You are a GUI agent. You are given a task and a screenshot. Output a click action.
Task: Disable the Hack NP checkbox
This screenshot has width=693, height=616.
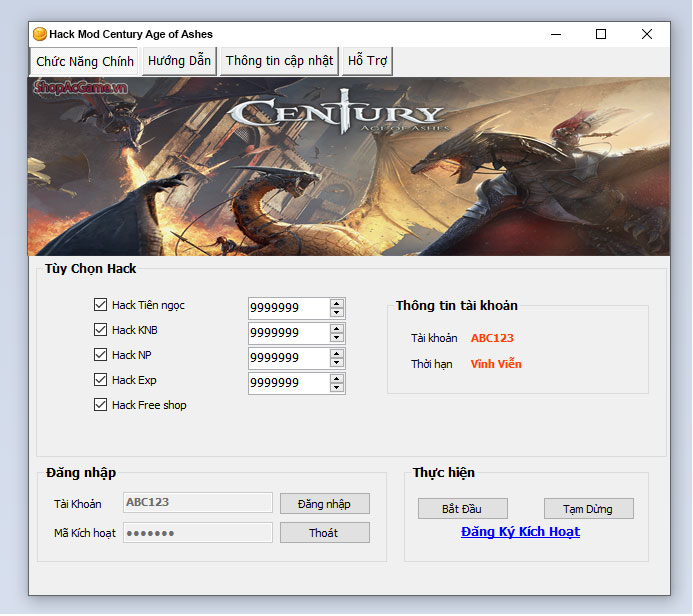[100, 354]
